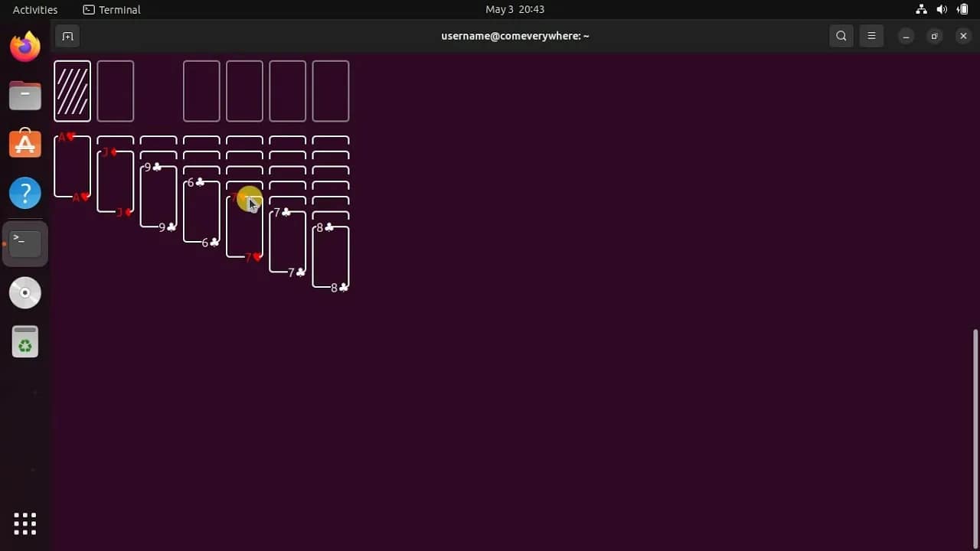This screenshot has height=551, width=980.
Task: Open the hamburger menu in the header bar
Action: tap(871, 35)
